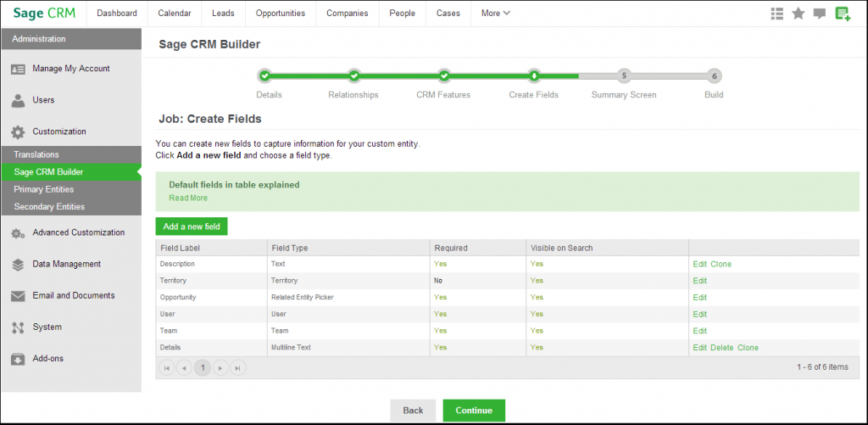Edit the Opportunity field
Image resolution: width=868 pixels, height=425 pixels.
point(699,297)
